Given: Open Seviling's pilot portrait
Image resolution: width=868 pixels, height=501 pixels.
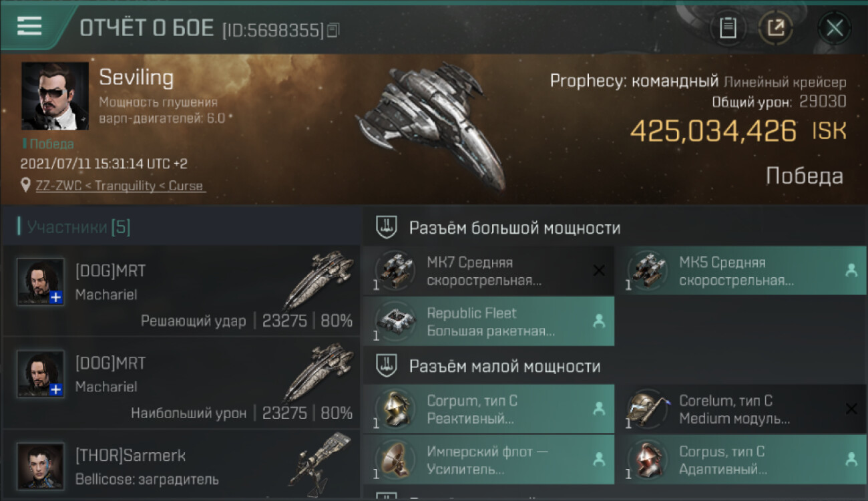Looking at the screenshot, I should (55, 96).
